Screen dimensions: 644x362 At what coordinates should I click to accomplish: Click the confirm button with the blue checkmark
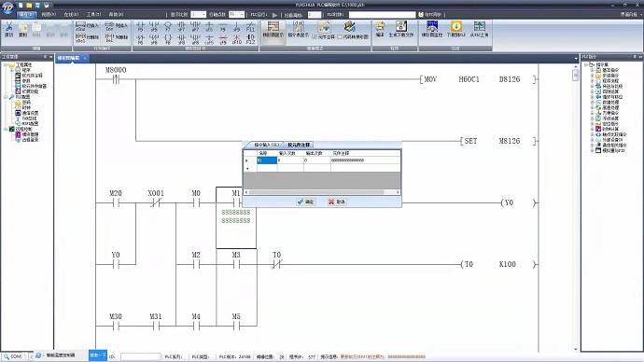305,202
